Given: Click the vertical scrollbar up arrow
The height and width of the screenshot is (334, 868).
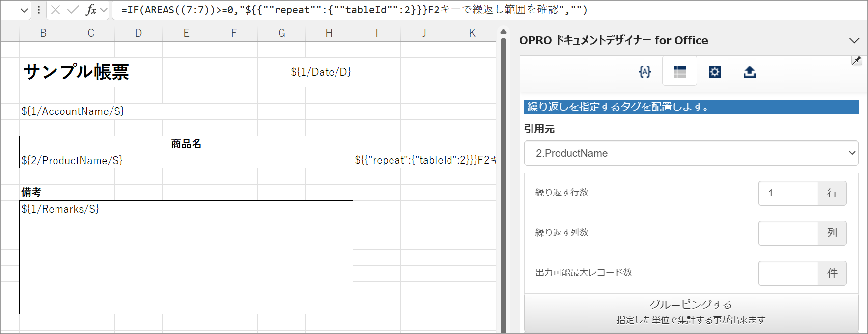Looking at the screenshot, I should point(503,32).
